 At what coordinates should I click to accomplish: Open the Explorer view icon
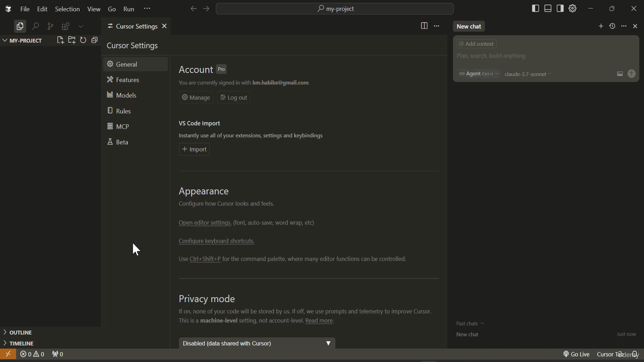point(20,26)
